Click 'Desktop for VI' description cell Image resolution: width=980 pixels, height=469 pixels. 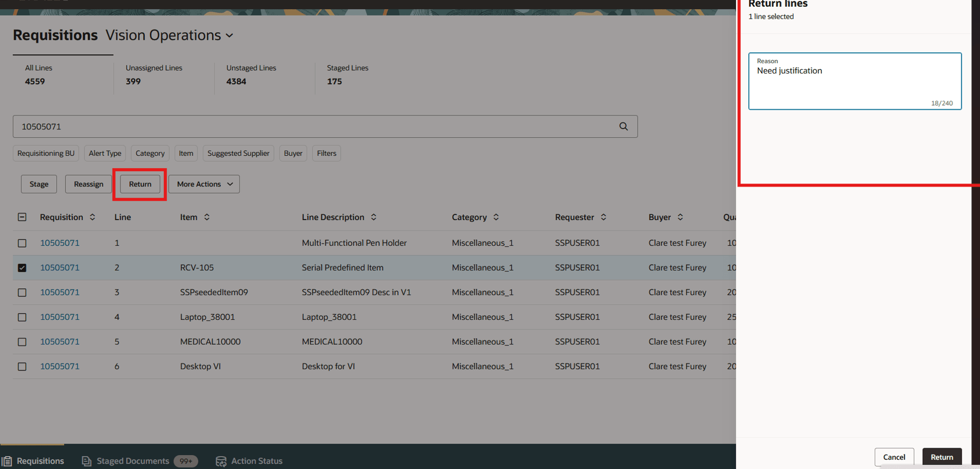point(328,367)
